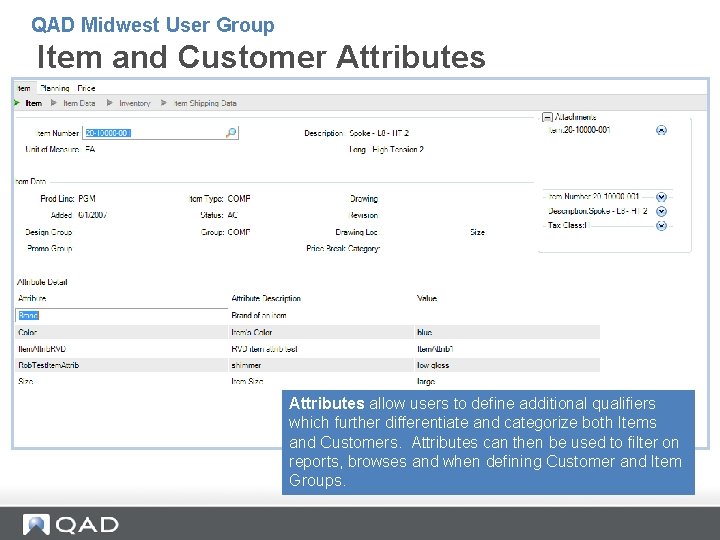Click the 'shimmer' description cell

pos(321,365)
